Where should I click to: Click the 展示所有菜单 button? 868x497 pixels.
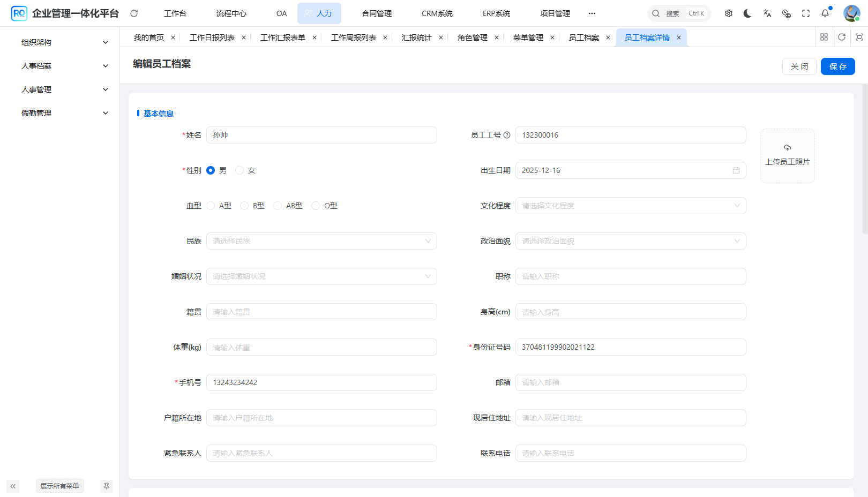[x=59, y=486]
